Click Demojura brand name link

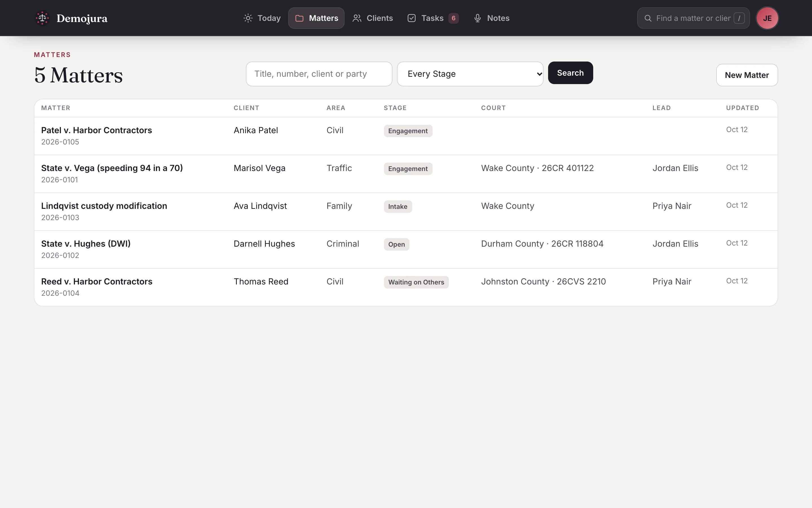[x=82, y=18]
